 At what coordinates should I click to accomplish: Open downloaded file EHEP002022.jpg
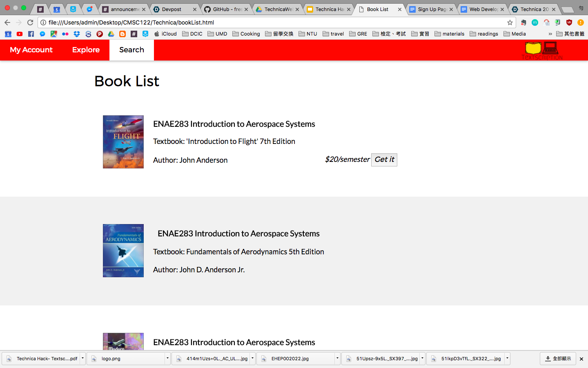[x=295, y=359]
